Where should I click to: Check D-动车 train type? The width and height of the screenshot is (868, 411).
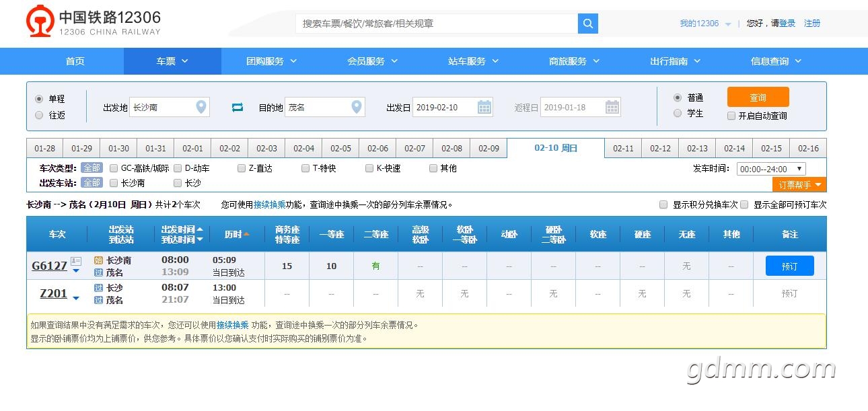178,168
